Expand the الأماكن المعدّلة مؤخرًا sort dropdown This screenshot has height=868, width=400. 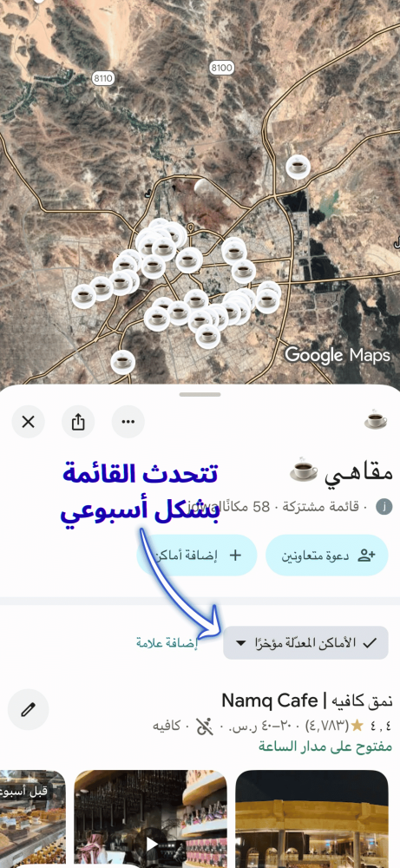click(305, 642)
